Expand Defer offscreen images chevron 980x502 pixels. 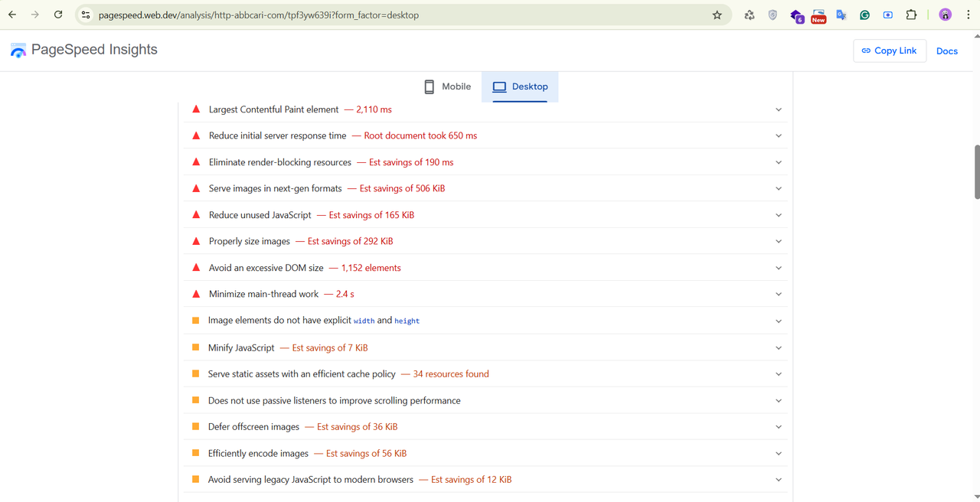click(x=779, y=427)
